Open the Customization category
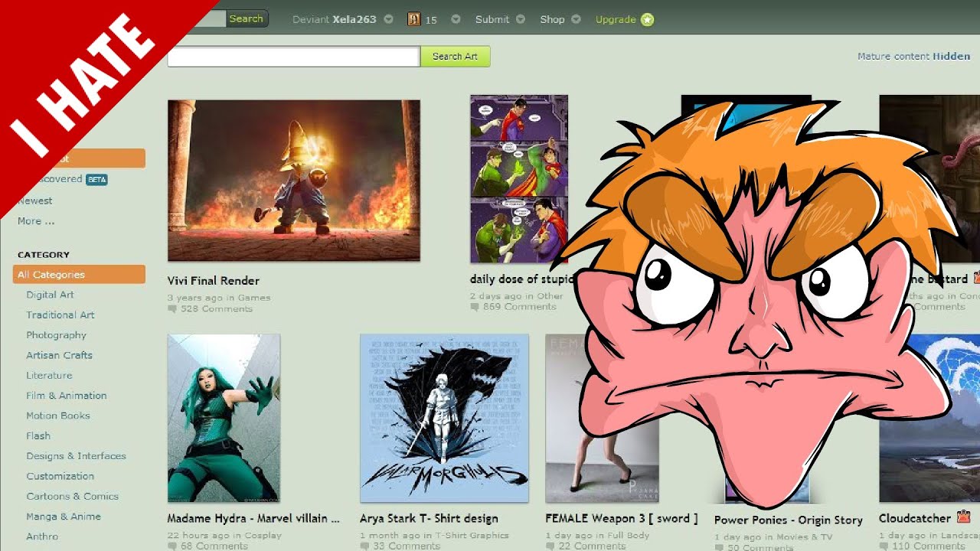 coord(60,476)
